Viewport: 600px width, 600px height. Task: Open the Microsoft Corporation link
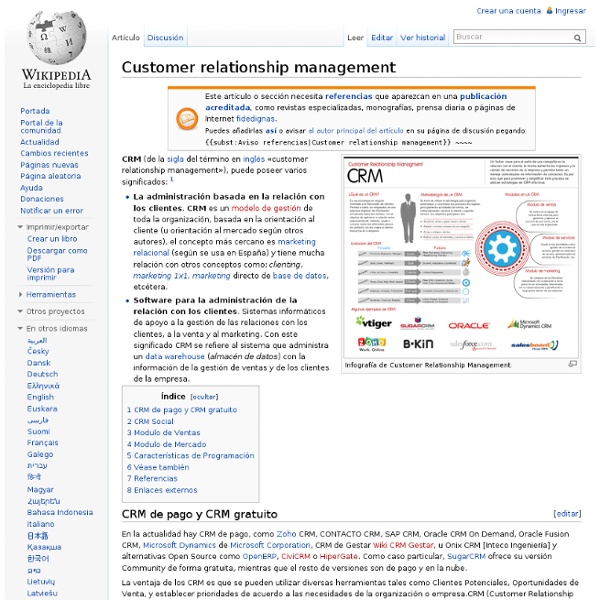[270, 545]
